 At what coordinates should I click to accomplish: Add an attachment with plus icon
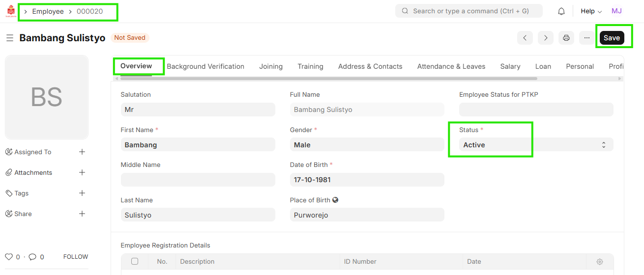click(x=82, y=172)
